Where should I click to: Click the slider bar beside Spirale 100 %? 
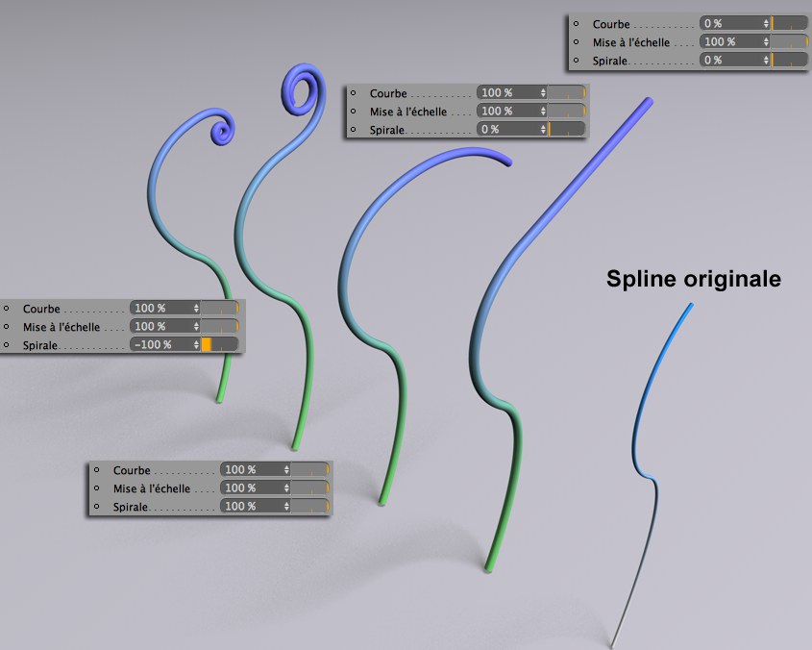tap(310, 506)
